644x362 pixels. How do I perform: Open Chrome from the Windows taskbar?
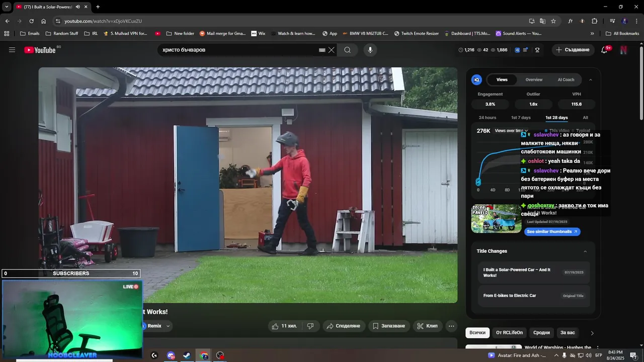click(x=204, y=355)
